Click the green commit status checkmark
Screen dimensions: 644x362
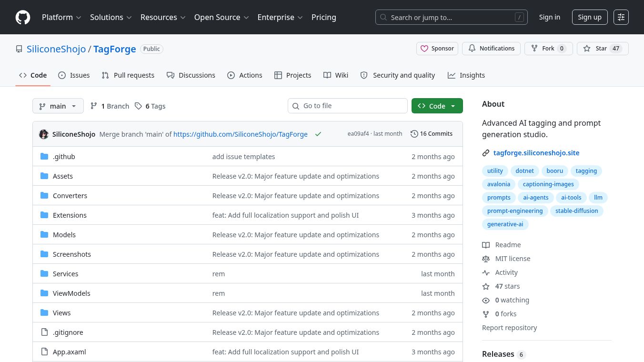(x=318, y=134)
